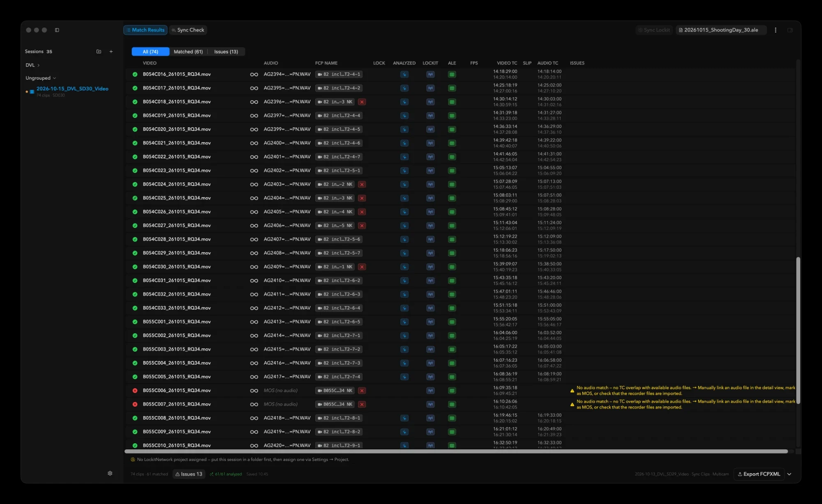Click Export FCPXML button
The image size is (822, 504).
click(x=759, y=474)
